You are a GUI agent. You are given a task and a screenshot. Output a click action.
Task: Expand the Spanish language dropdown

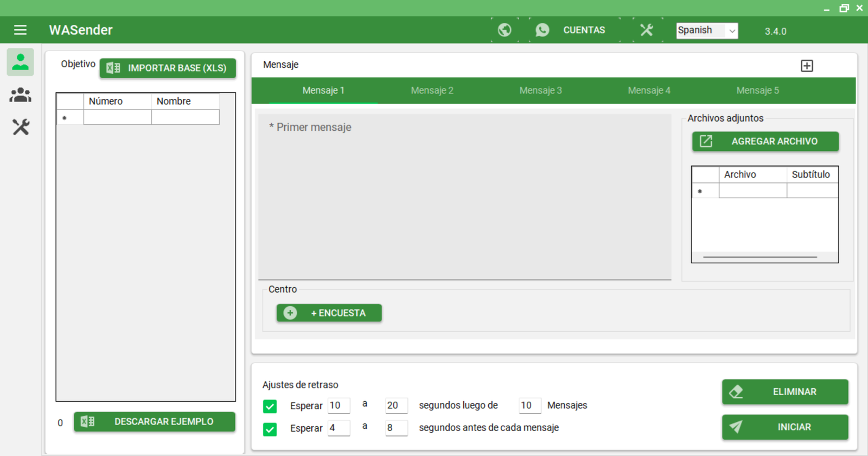click(707, 30)
